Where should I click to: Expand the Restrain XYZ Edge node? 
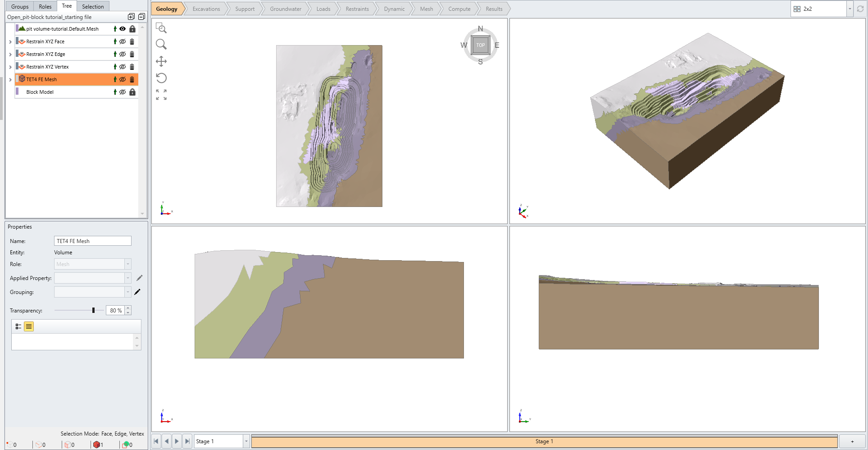click(10, 54)
